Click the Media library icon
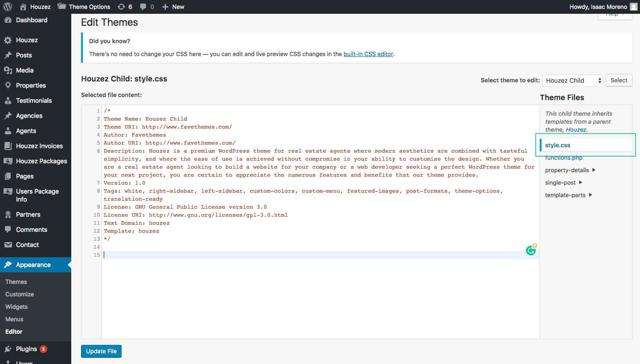Image resolution: width=640 pixels, height=364 pixels. pos(8,70)
